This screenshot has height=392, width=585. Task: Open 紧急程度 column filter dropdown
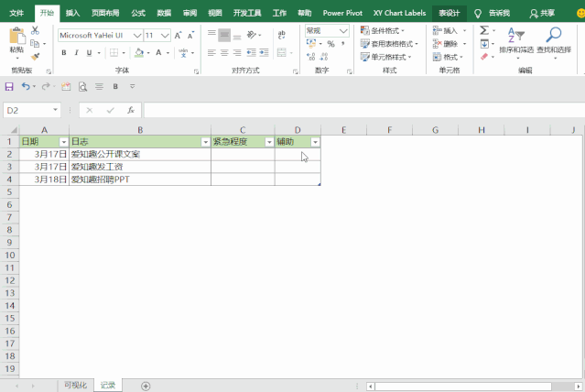pos(269,142)
